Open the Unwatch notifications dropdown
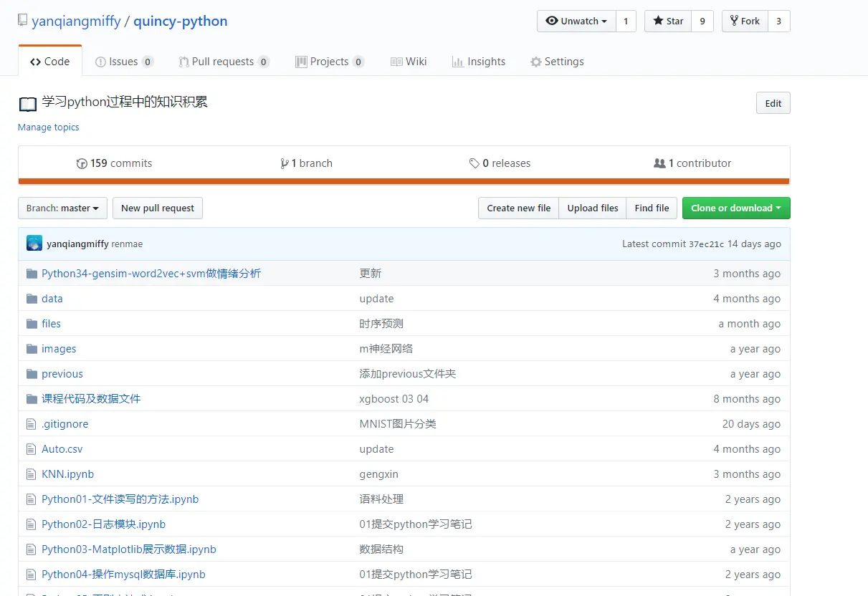868x596 pixels. [x=576, y=21]
